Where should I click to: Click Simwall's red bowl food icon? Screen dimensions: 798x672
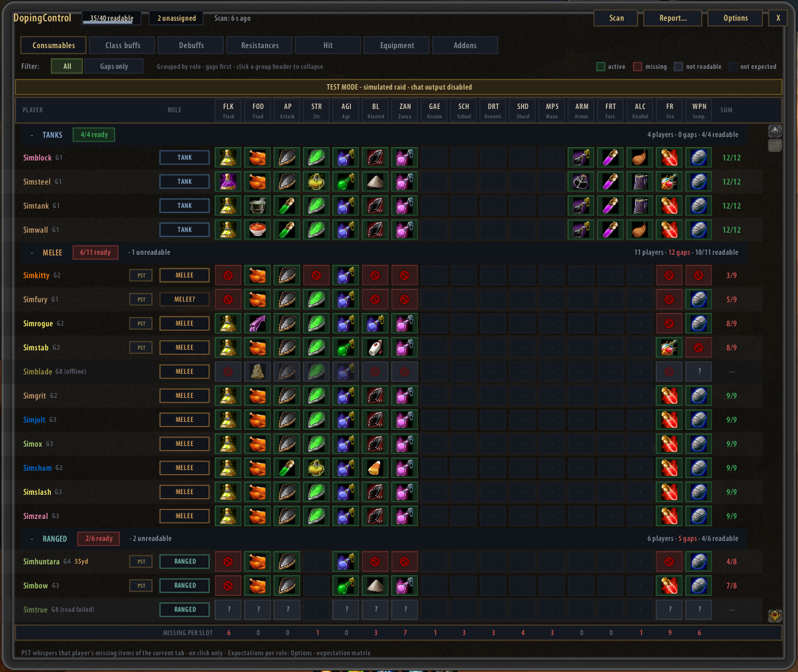(257, 229)
